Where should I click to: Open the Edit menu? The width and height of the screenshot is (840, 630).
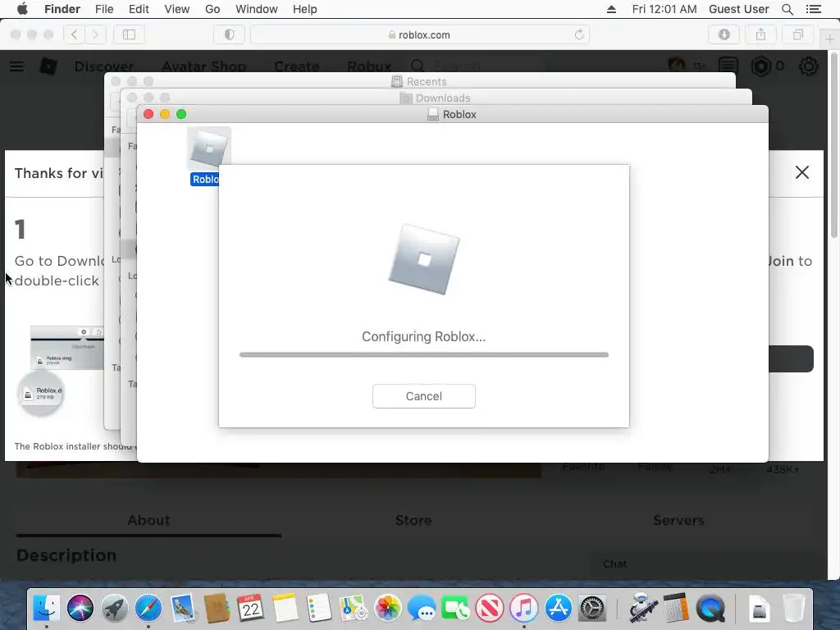coord(139,9)
